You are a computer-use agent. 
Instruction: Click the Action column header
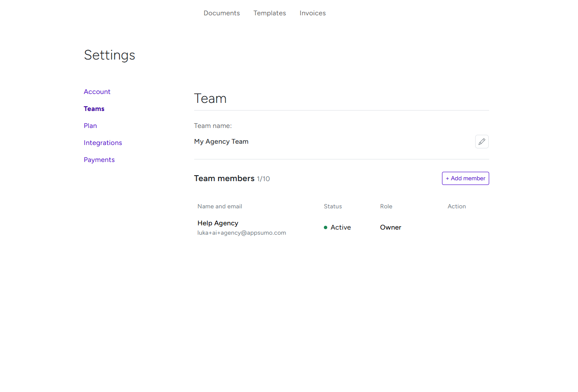pos(456,206)
